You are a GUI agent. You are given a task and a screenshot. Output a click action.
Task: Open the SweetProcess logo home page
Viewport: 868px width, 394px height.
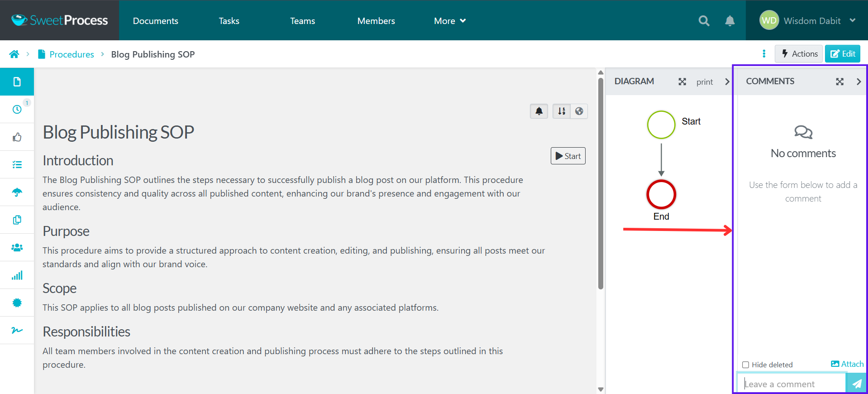point(59,20)
